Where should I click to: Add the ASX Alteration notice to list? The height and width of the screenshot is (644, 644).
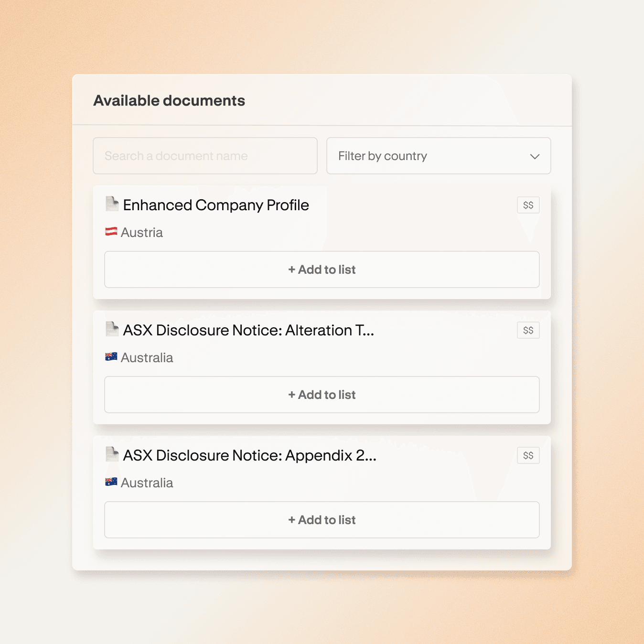(322, 395)
